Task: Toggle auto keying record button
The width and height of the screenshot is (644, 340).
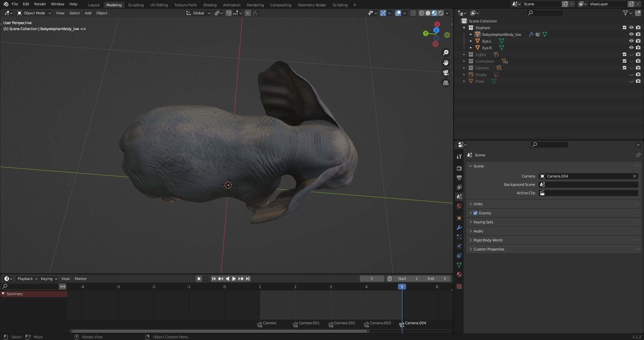Action: coord(199,279)
